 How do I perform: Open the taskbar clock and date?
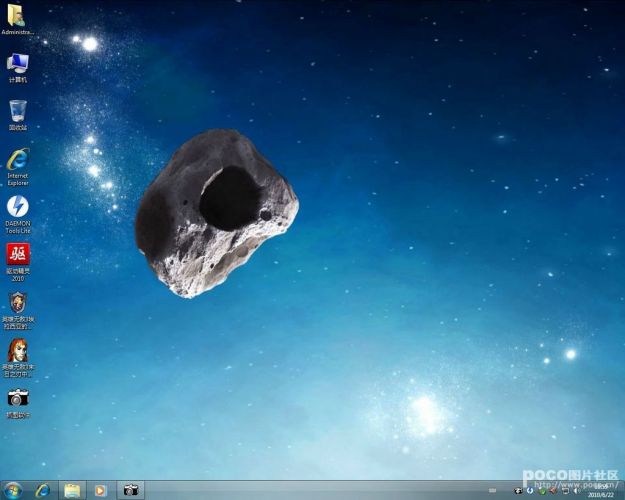pyautogui.click(x=600, y=490)
